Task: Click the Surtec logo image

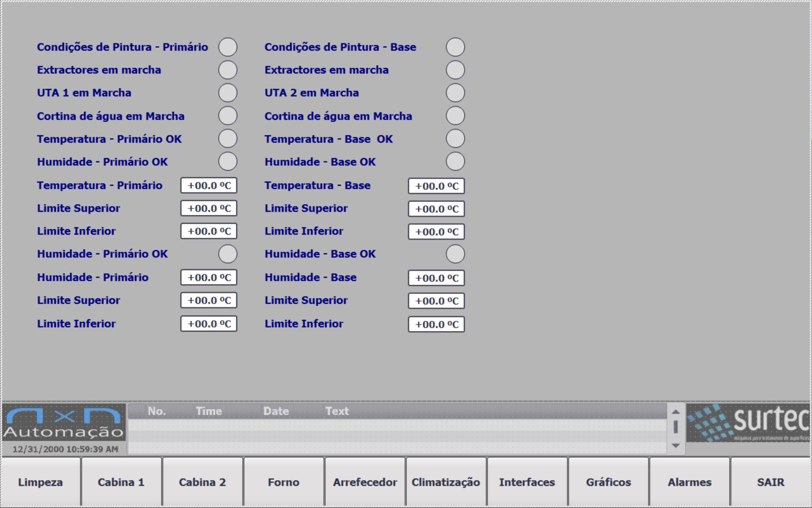Action: [748, 423]
